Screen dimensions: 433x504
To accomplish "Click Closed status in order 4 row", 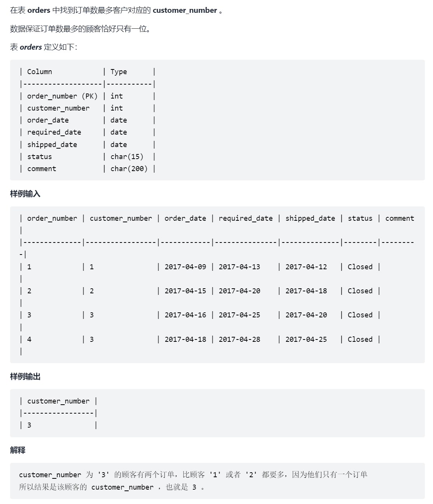I will click(x=360, y=339).
